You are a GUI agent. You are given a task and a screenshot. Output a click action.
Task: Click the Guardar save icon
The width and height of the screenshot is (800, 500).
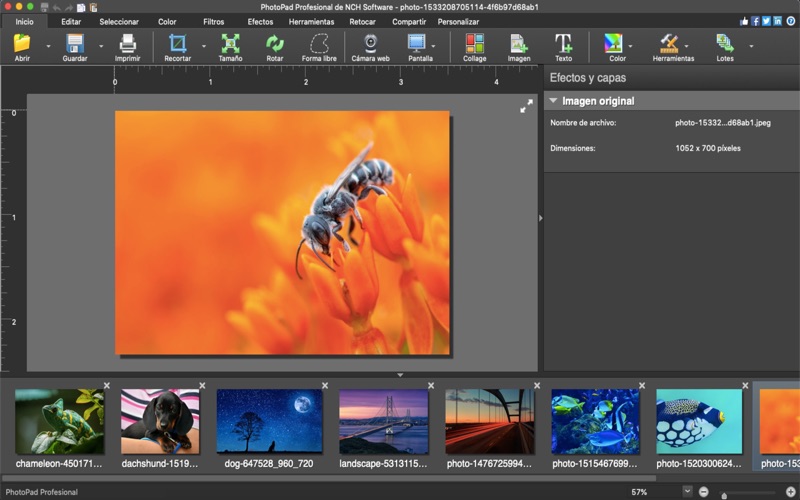point(75,43)
